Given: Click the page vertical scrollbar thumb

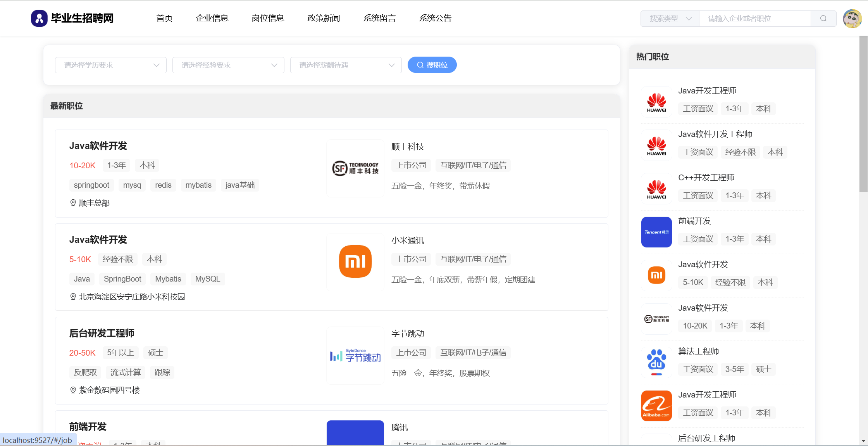Looking at the screenshot, I should [863, 114].
